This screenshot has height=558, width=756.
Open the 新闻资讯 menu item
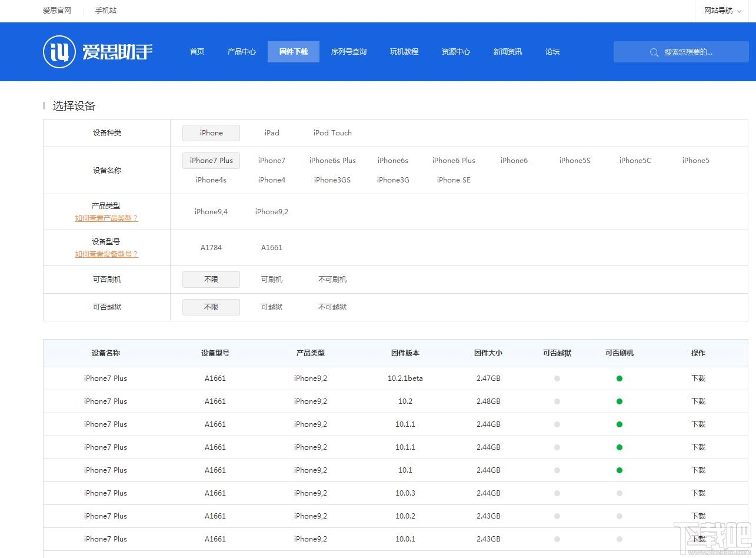pyautogui.click(x=508, y=52)
